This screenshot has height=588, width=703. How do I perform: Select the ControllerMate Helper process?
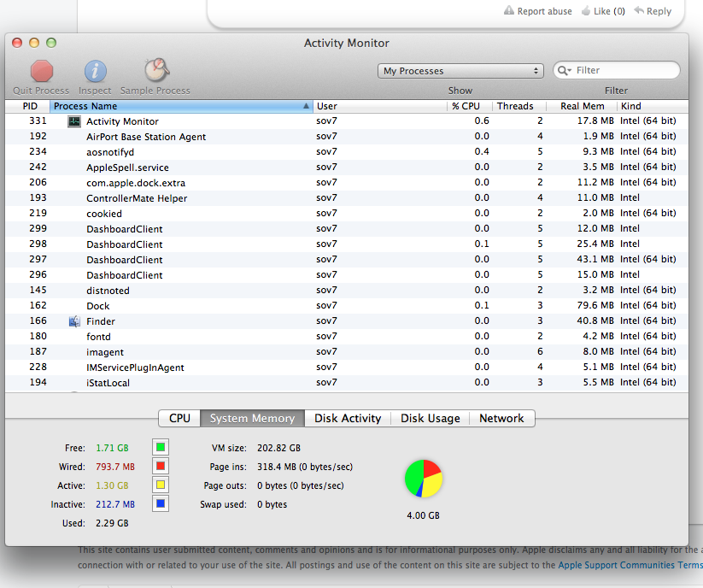347,197
